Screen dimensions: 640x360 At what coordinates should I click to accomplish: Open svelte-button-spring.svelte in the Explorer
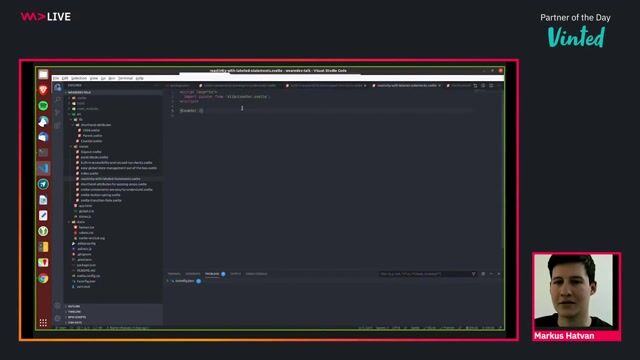[x=100, y=195]
